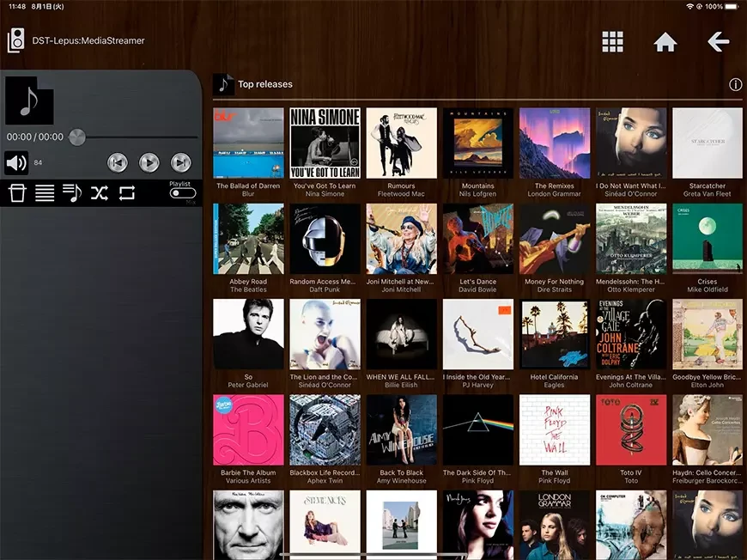Open Abbey Road by The Beatles
This screenshot has height=560, width=747.
coord(248,238)
